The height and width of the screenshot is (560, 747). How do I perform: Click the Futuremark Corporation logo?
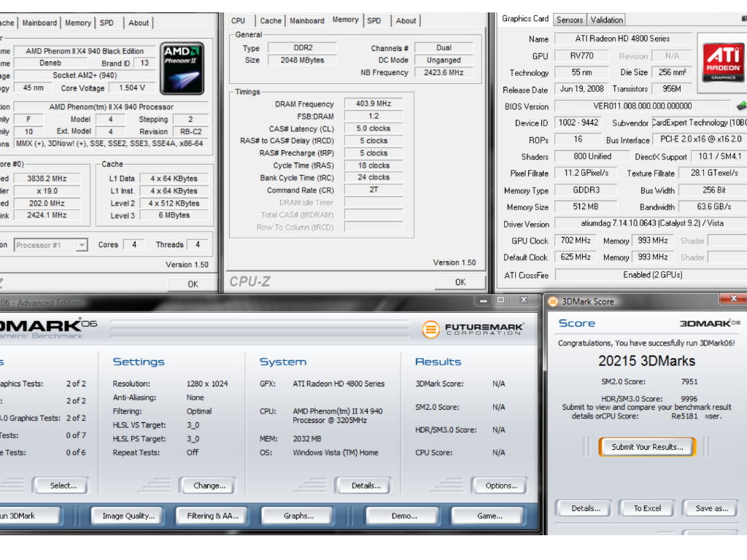click(472, 329)
